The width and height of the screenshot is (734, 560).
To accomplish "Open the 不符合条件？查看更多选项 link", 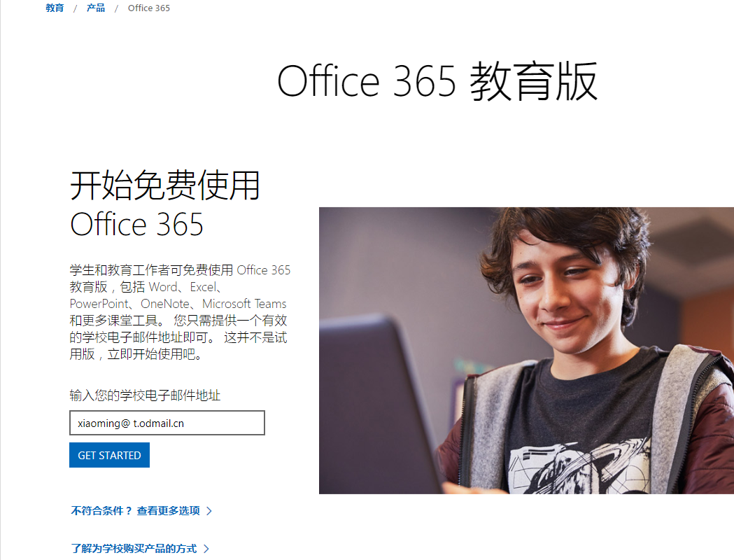I will tap(135, 511).
